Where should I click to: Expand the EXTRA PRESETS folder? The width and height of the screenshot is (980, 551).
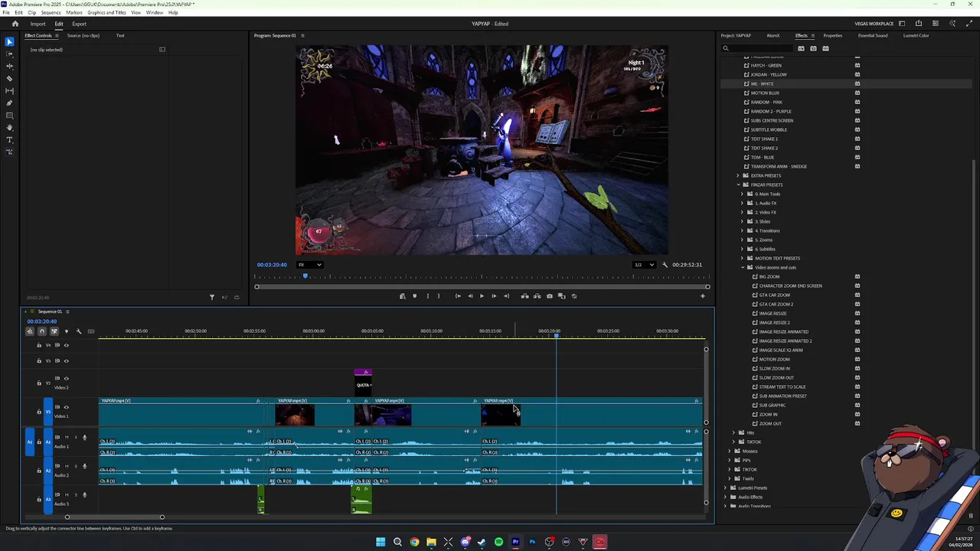click(738, 175)
